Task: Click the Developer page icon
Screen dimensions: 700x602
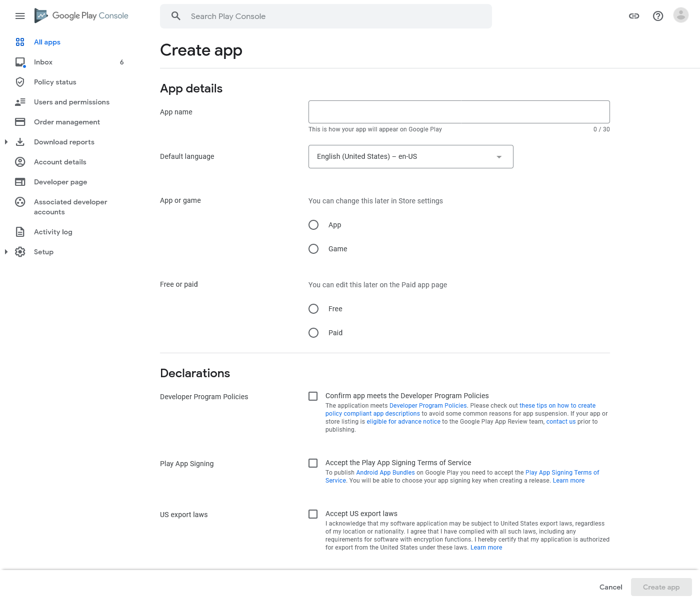Action: tap(20, 182)
